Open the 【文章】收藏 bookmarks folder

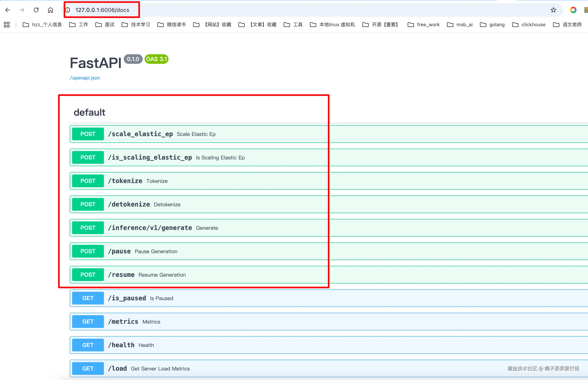[x=257, y=24]
